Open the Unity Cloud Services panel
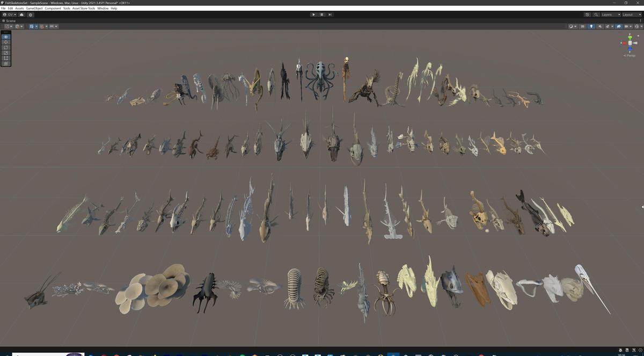Viewport: 644px width, 356px height. [21, 14]
